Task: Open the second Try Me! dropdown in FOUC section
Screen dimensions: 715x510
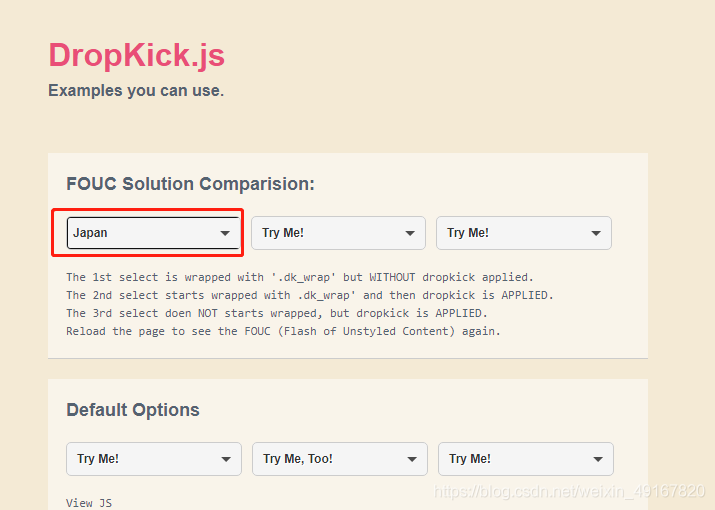Action: click(x=338, y=233)
